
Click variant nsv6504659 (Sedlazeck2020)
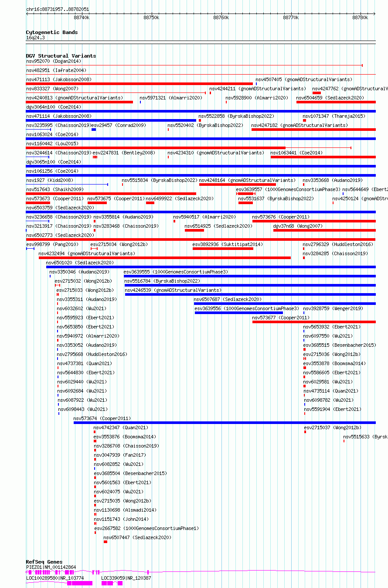coord(330,98)
